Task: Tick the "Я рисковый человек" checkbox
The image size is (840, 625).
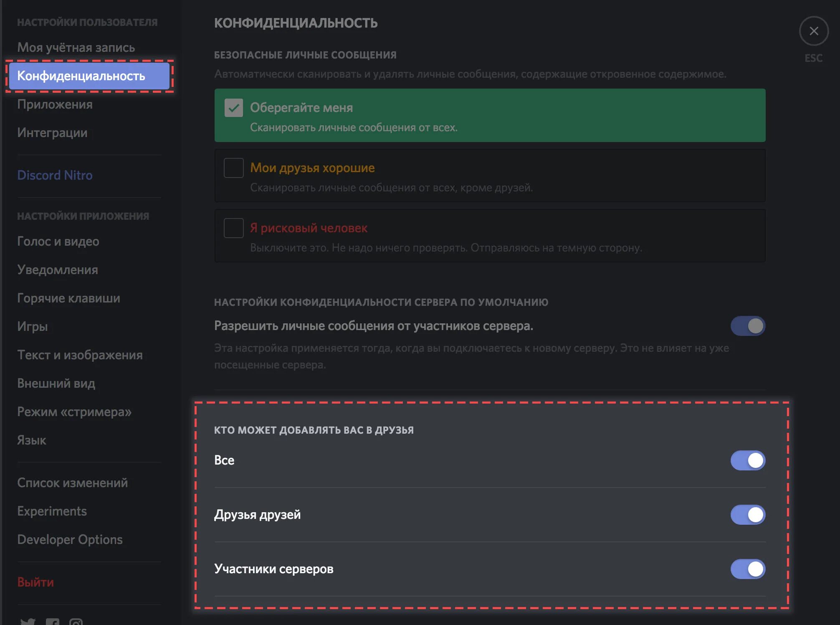Action: coord(234,228)
